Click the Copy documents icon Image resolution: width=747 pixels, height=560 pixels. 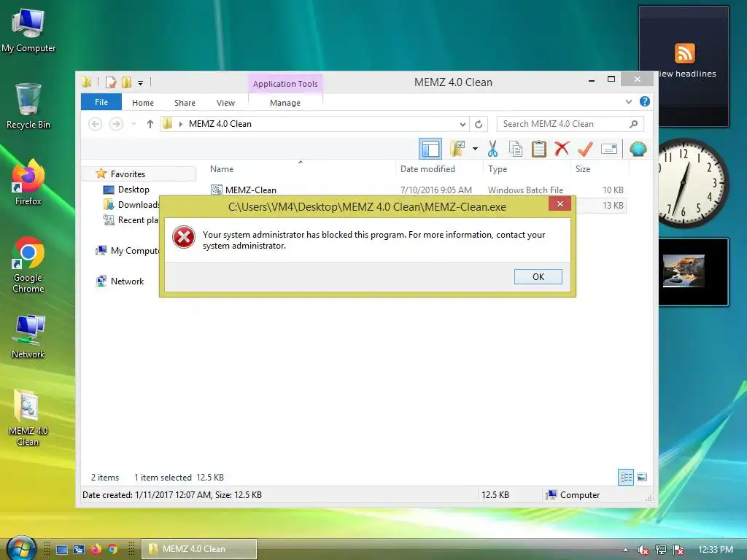tap(516, 149)
